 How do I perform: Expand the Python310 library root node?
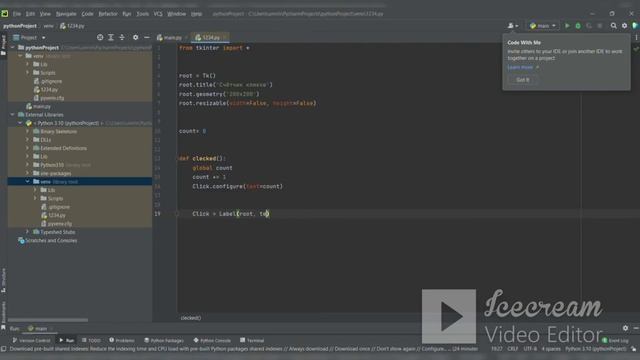(28, 165)
